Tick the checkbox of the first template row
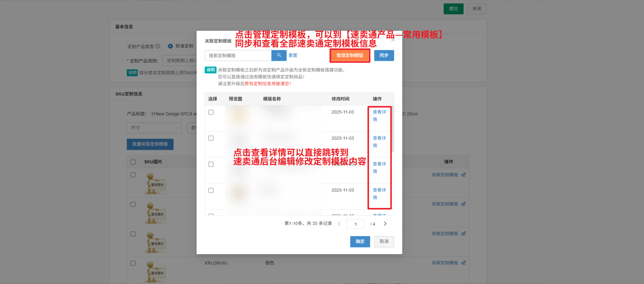The height and width of the screenshot is (284, 644). tap(211, 112)
